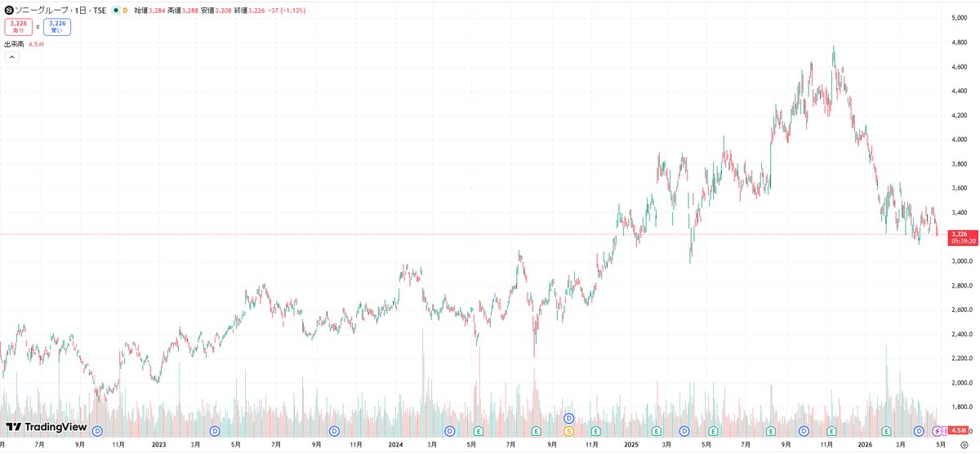980x454 pixels.
Task: Click the dividend marker at October 2025
Action: pos(804,430)
